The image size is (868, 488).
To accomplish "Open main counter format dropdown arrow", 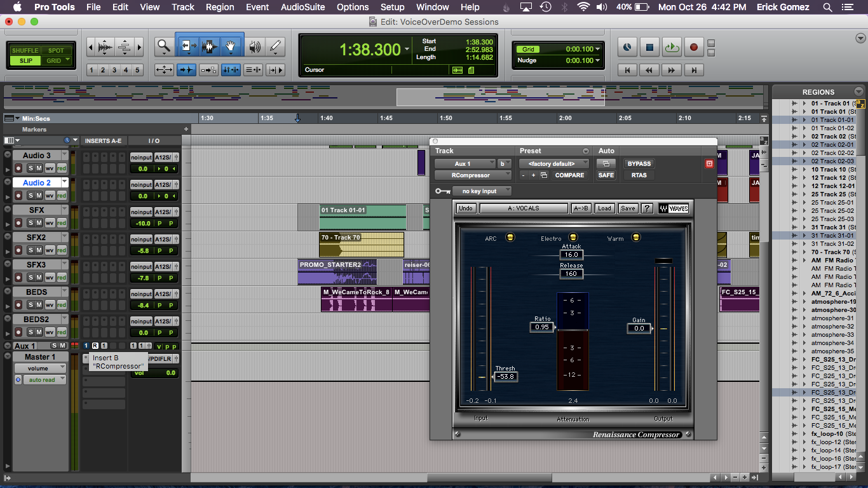I will coord(407,49).
